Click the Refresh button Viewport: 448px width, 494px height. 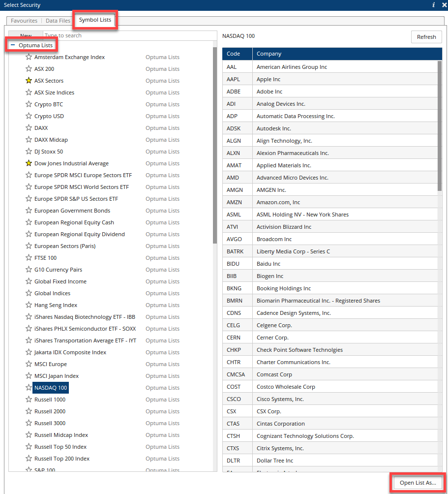(x=426, y=37)
